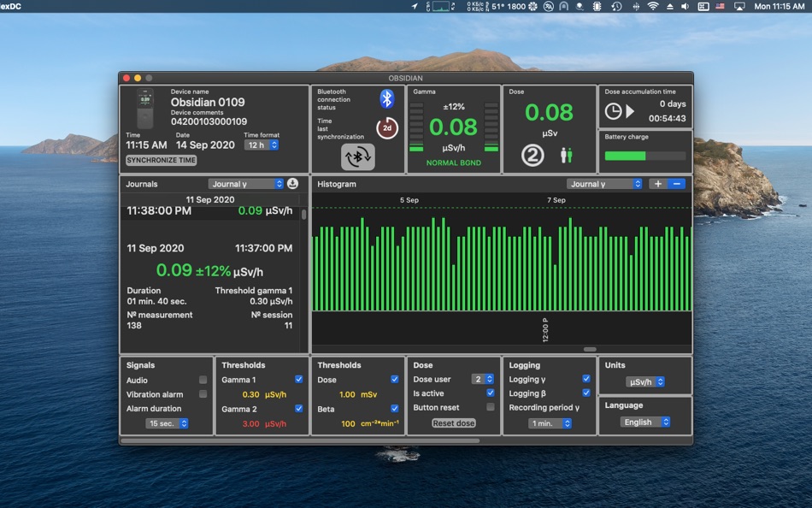The width and height of the screenshot is (812, 508).
Task: Open Wi-Fi menu in macOS menu bar
Action: pos(652,6)
